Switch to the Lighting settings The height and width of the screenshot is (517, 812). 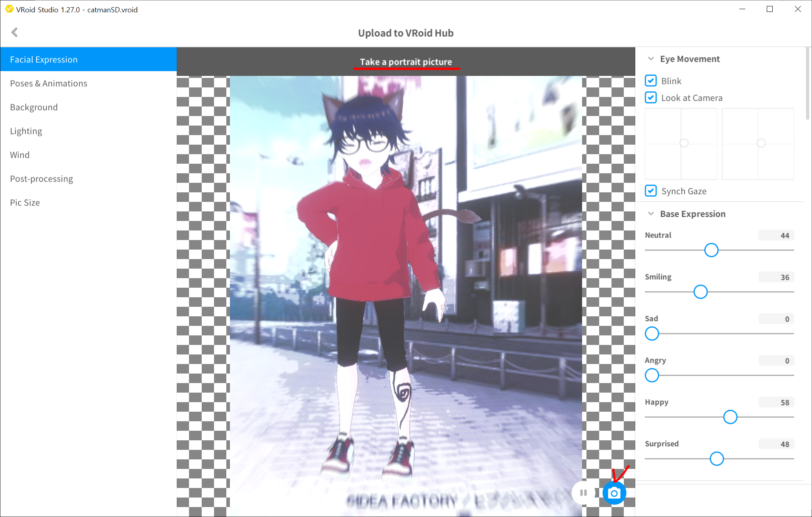(x=26, y=131)
